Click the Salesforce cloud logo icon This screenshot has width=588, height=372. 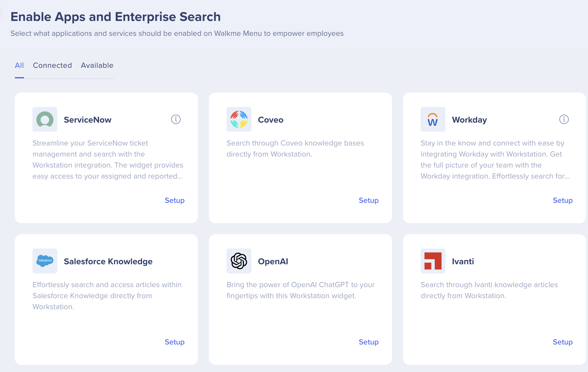point(45,261)
